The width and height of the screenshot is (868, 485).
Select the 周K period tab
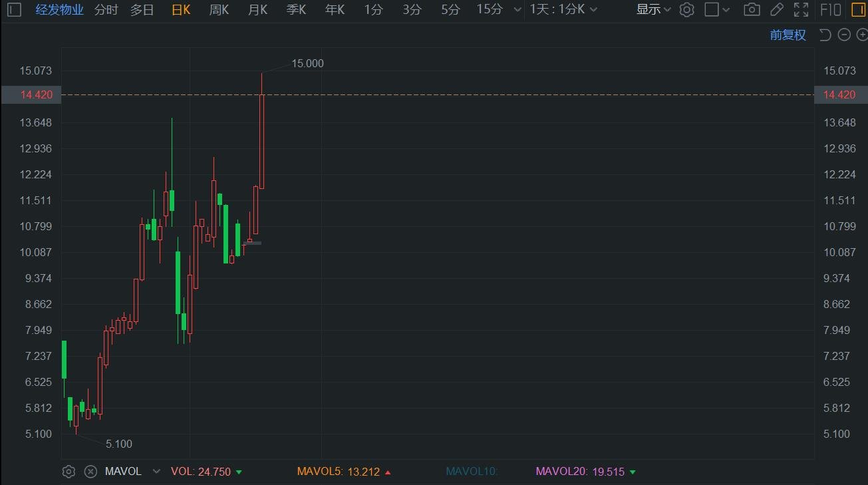[219, 10]
